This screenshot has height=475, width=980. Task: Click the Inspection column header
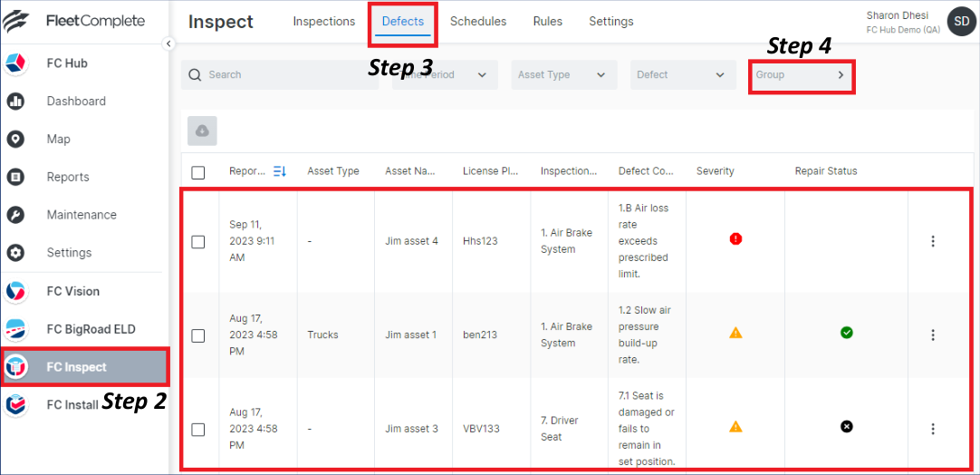(x=569, y=170)
